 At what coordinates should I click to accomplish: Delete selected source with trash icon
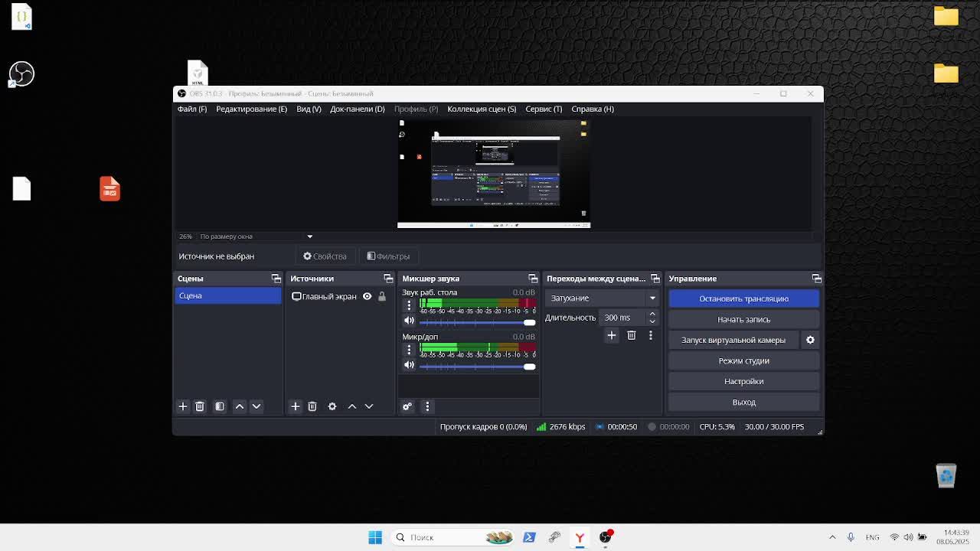[x=312, y=406]
